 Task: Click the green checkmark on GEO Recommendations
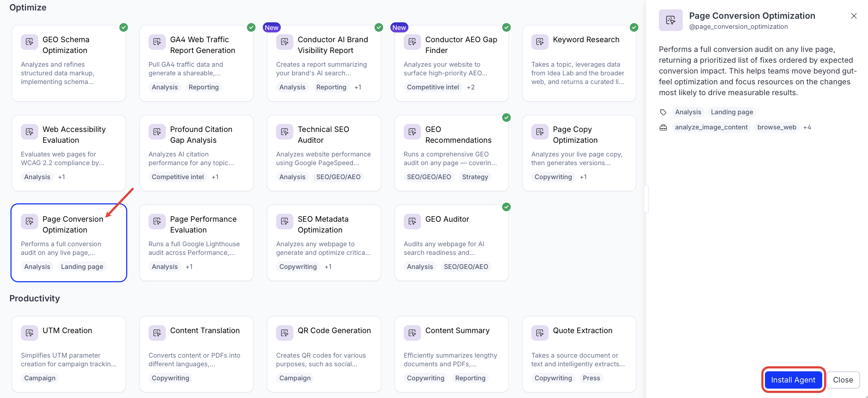click(x=506, y=118)
